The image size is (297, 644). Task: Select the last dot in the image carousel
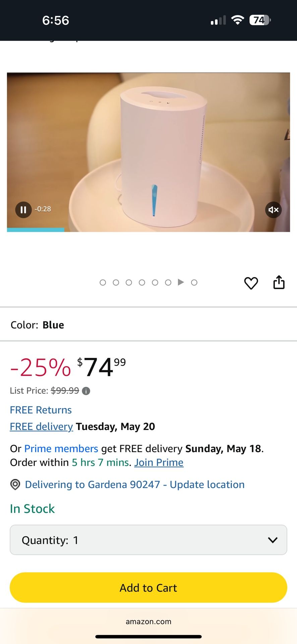[x=194, y=282]
